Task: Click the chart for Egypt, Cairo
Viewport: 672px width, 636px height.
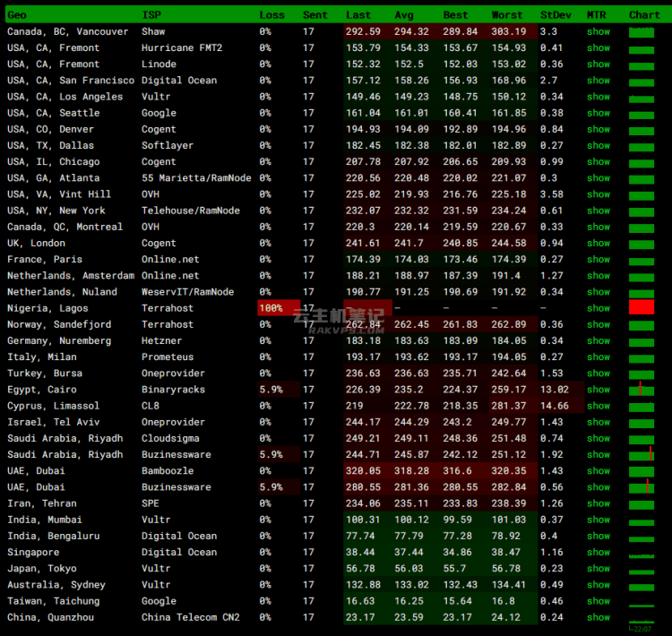Action: 642,389
